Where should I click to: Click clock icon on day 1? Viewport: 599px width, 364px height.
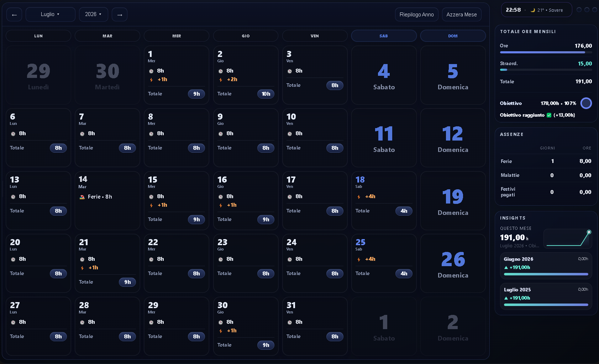tap(151, 71)
